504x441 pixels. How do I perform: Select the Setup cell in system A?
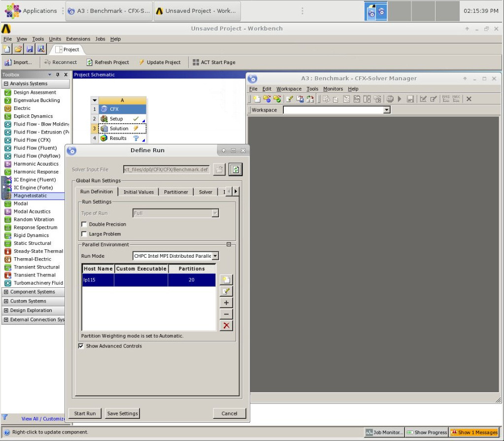click(123, 119)
